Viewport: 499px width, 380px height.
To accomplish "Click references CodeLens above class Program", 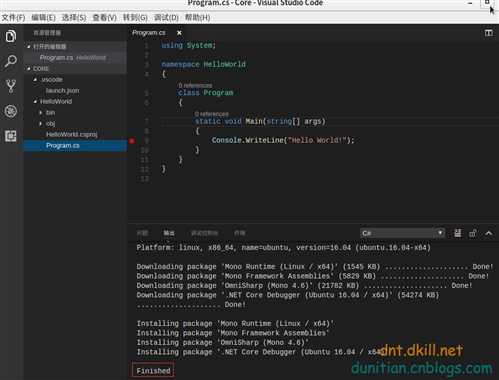I will coord(195,85).
